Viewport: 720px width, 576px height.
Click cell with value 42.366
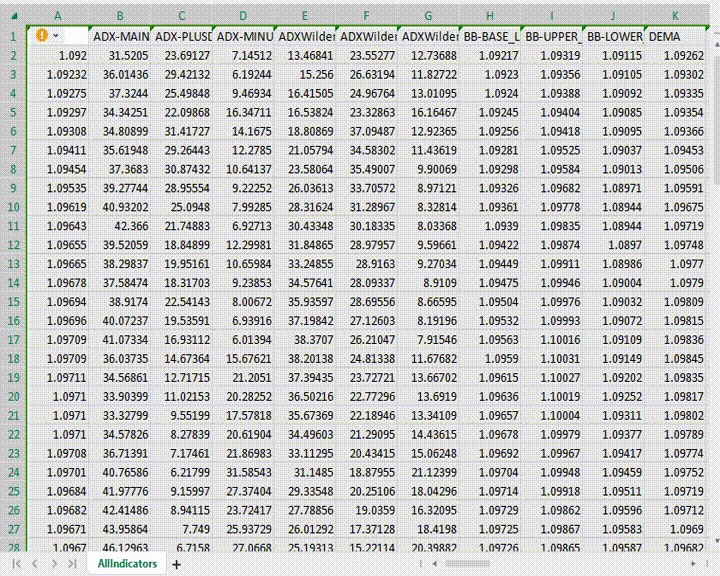pos(119,226)
